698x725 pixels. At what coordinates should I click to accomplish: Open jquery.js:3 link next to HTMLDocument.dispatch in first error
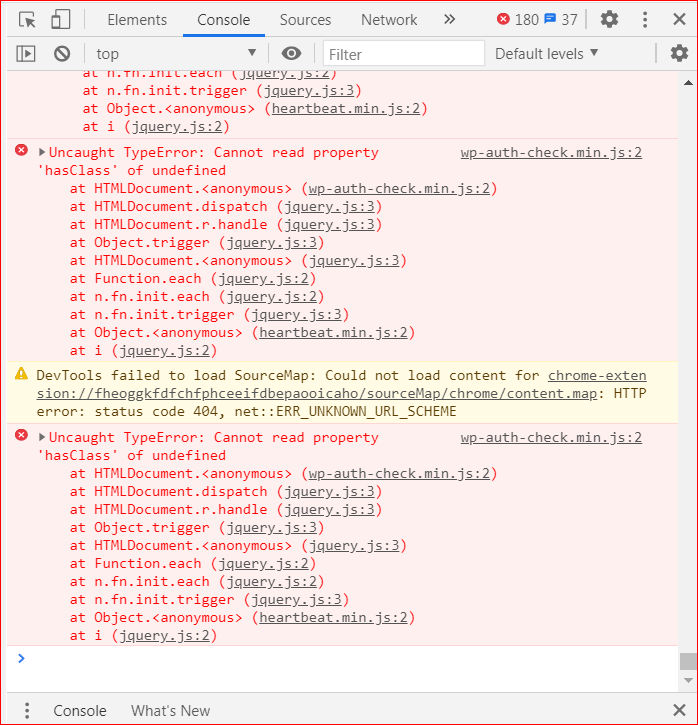coord(329,207)
